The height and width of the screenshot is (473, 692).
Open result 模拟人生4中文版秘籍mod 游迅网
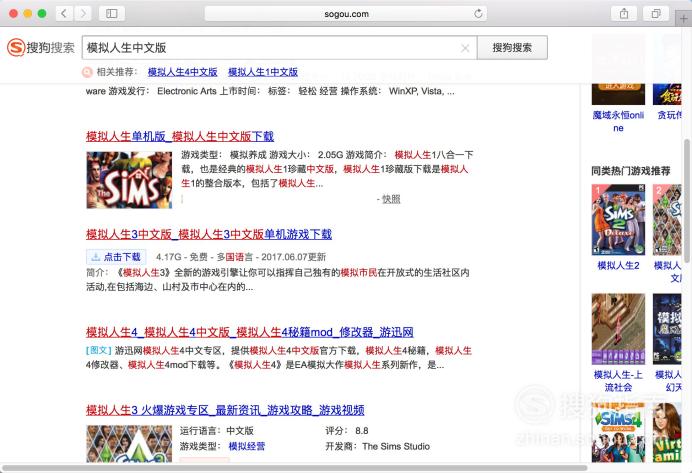pos(250,332)
